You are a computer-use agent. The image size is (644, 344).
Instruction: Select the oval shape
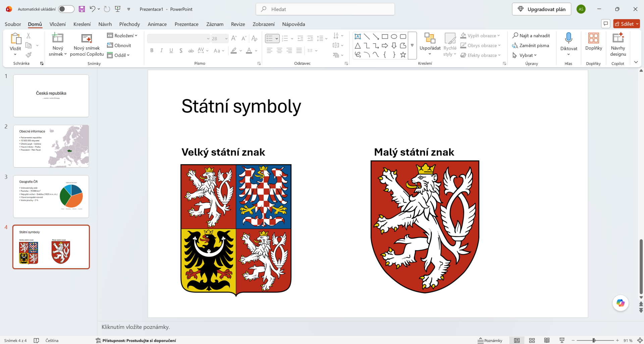[394, 37]
